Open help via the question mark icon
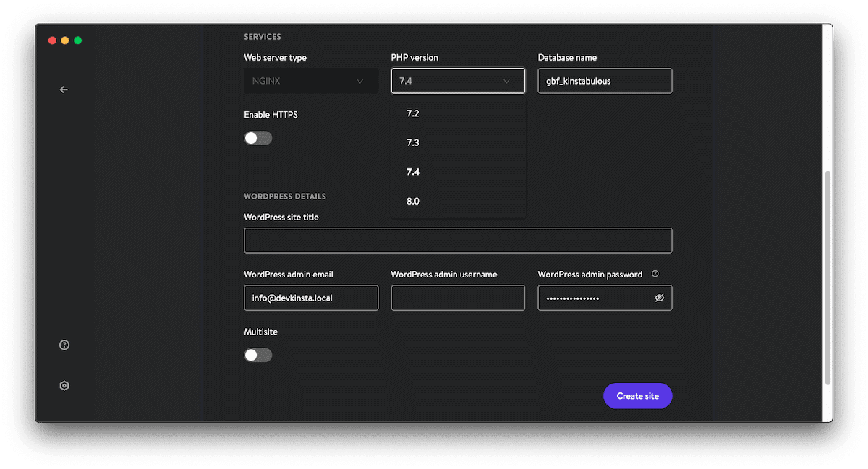The width and height of the screenshot is (868, 469). 64,345
